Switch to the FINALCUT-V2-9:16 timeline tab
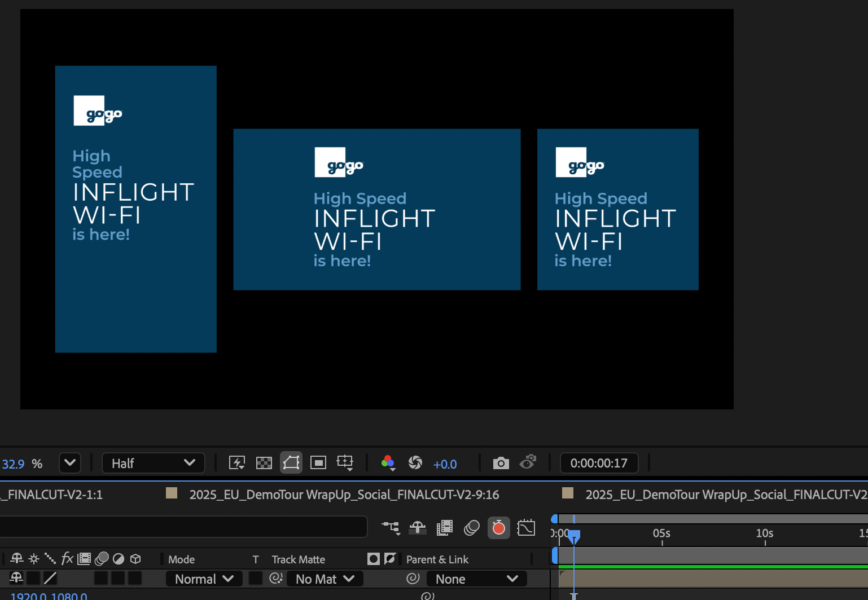The width and height of the screenshot is (868, 600). point(344,495)
